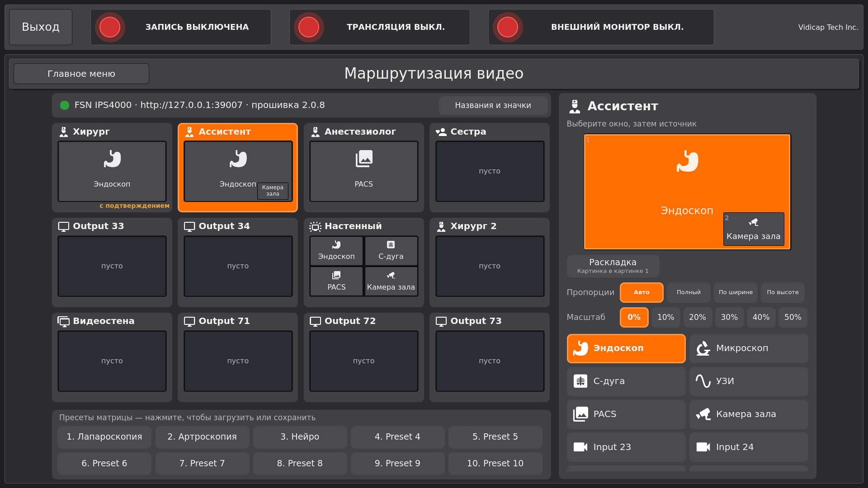Click the green FSN IPS4000 connection status dot
The width and height of the screenshot is (868, 488).
(65, 105)
